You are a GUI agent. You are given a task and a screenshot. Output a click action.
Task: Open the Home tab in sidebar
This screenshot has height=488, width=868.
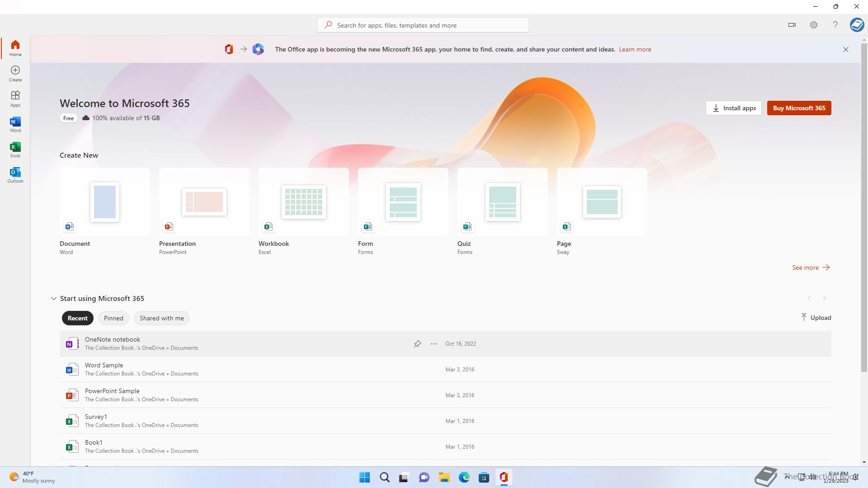(15, 48)
